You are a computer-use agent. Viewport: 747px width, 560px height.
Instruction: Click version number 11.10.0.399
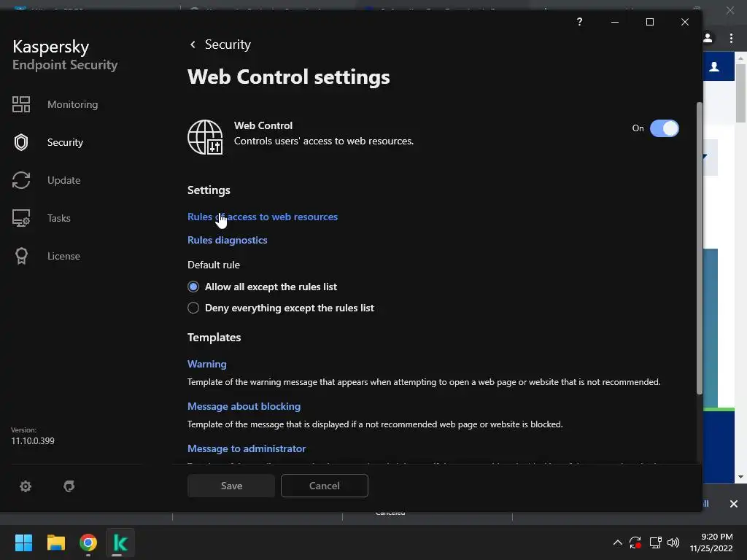[x=33, y=441]
